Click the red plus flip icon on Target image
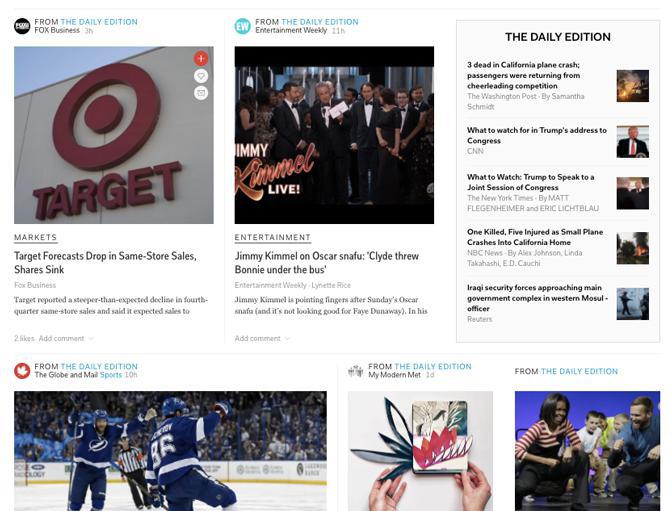The image size is (672, 511). (201, 58)
